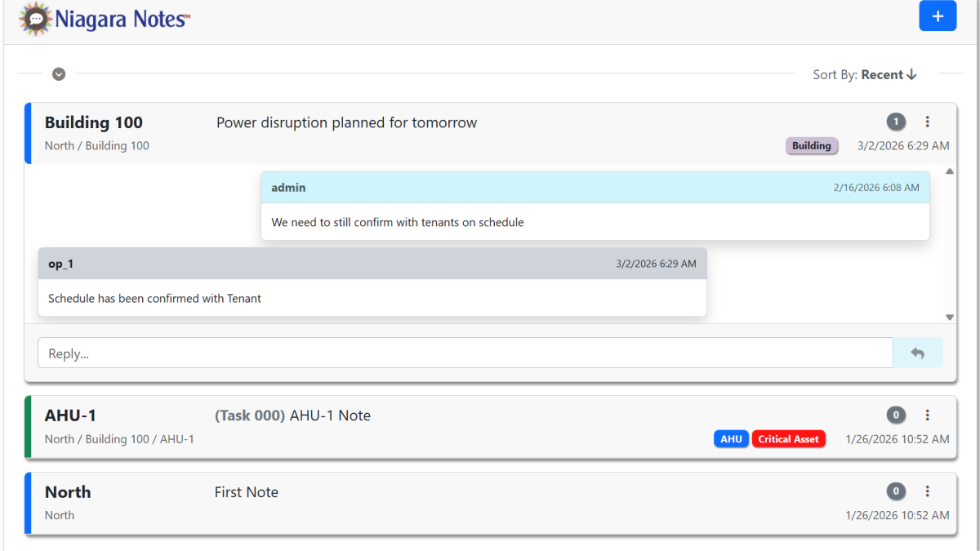
Task: Click the three-dot icon on the North note
Action: tap(928, 491)
